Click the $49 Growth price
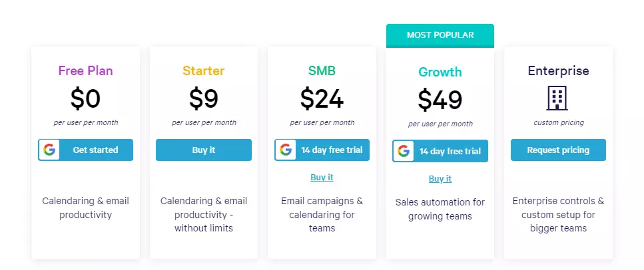The width and height of the screenshot is (644, 270). pos(440,100)
